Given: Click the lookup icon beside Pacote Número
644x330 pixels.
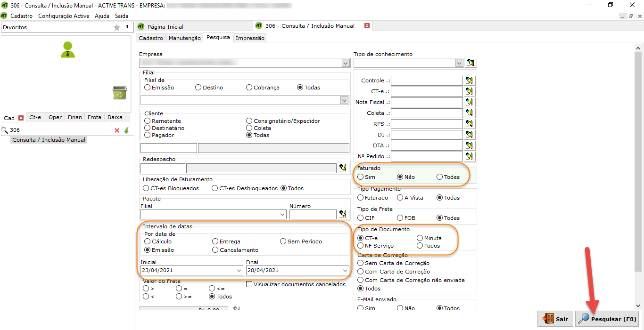Looking at the screenshot, I should 343,214.
